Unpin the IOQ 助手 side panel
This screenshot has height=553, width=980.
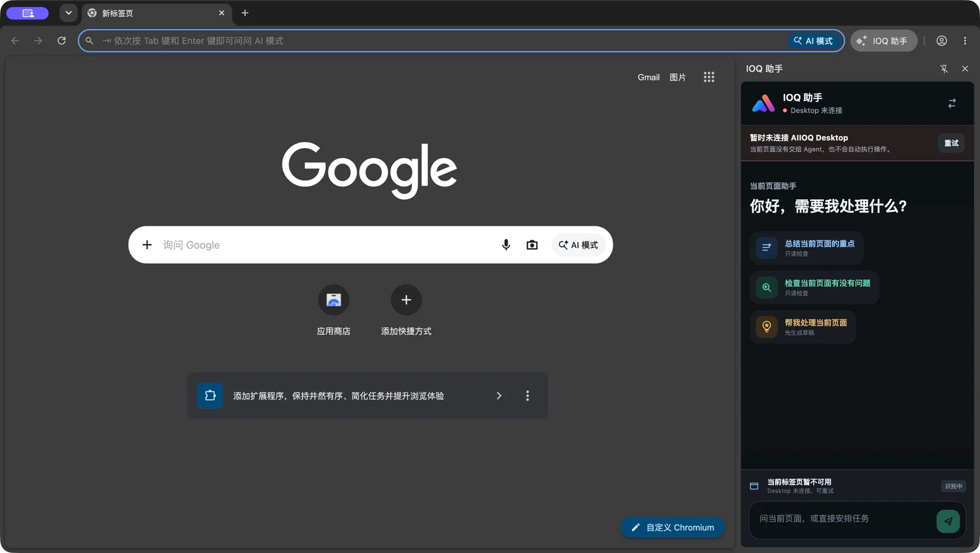click(944, 69)
